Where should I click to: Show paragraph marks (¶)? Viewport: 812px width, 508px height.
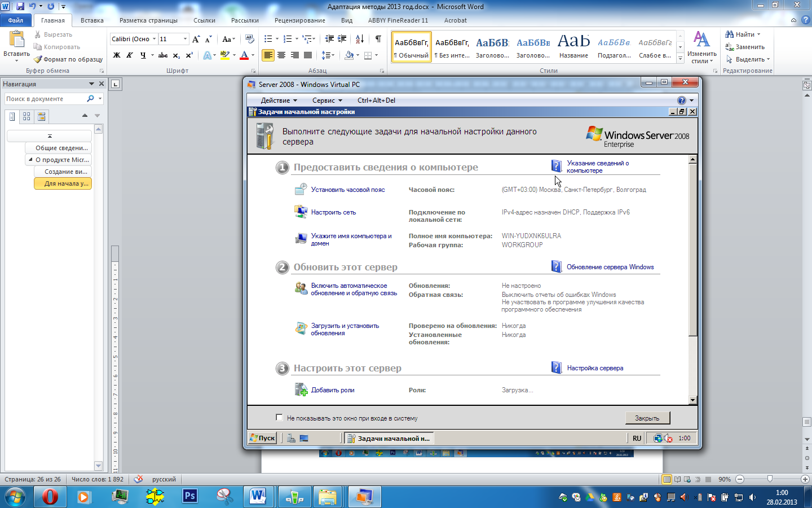tap(378, 39)
